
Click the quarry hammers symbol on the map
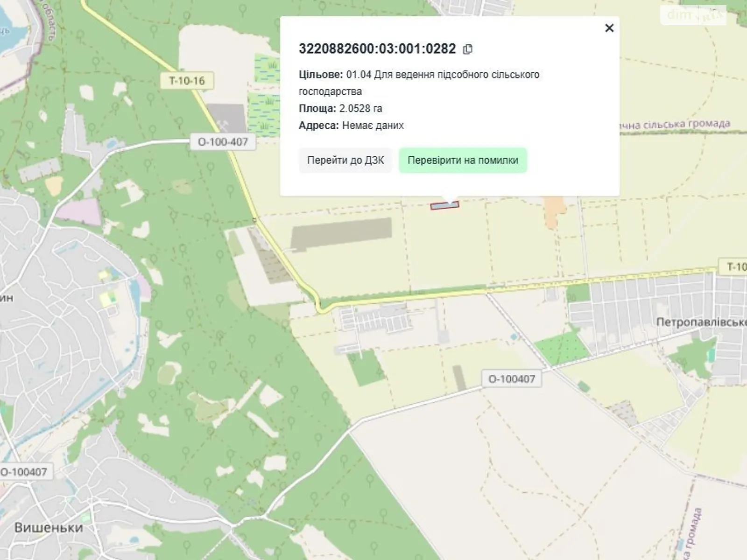click(x=226, y=120)
